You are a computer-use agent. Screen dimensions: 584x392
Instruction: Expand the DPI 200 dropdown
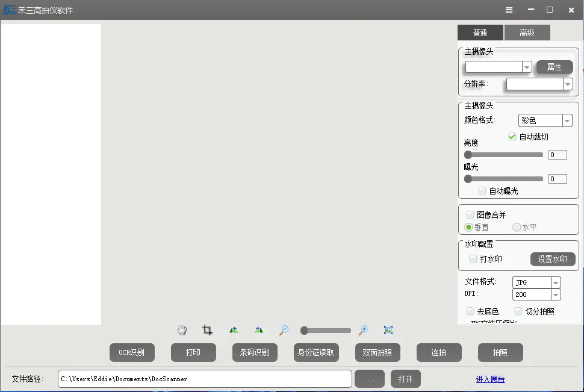(555, 294)
